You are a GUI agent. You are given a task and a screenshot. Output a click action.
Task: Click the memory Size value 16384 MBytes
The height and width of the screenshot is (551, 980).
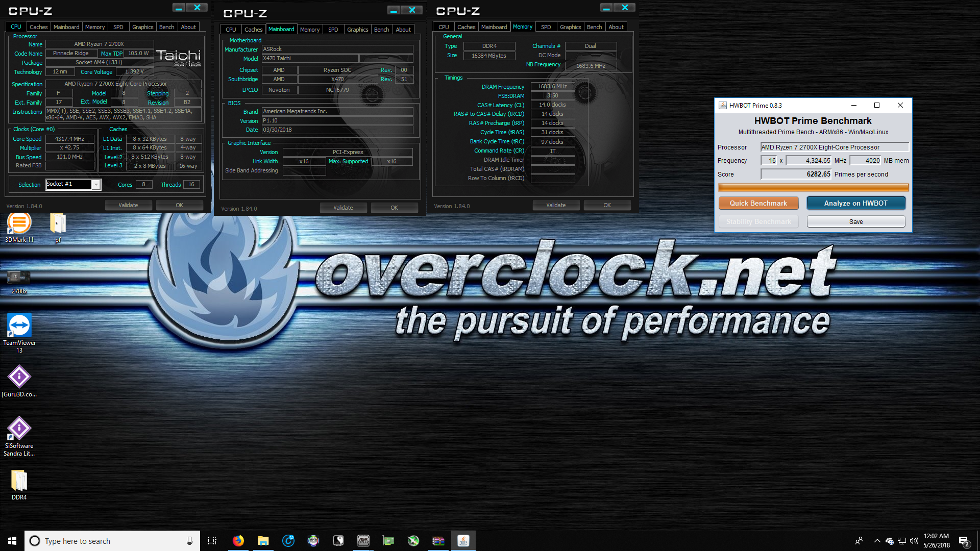(x=489, y=56)
